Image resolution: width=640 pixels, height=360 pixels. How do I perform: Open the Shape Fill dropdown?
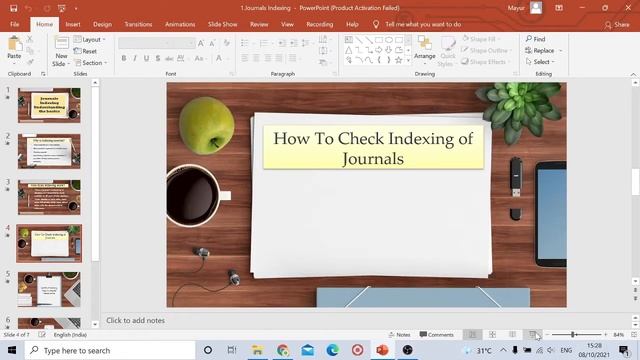pyautogui.click(x=482, y=39)
